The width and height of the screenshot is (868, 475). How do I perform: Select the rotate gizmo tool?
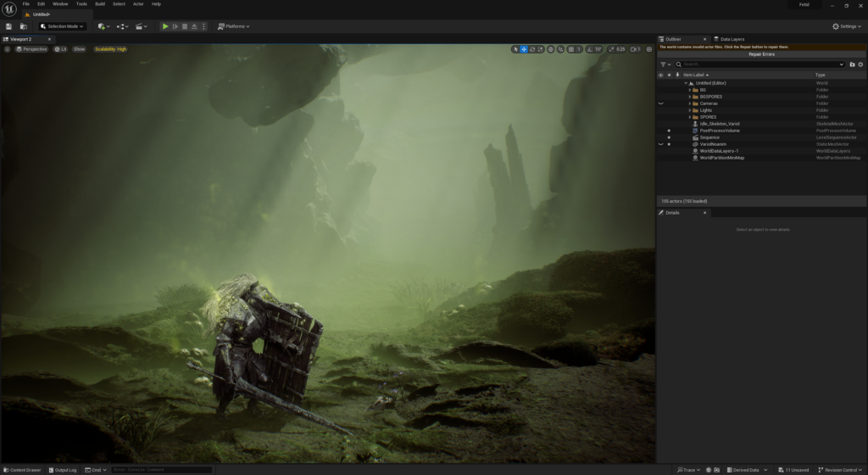tap(532, 49)
